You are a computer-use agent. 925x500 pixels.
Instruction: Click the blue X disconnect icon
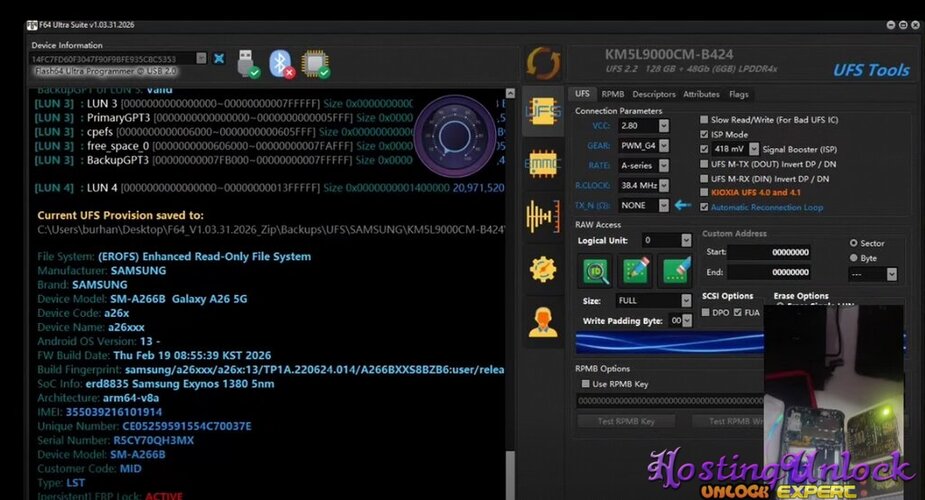219,58
